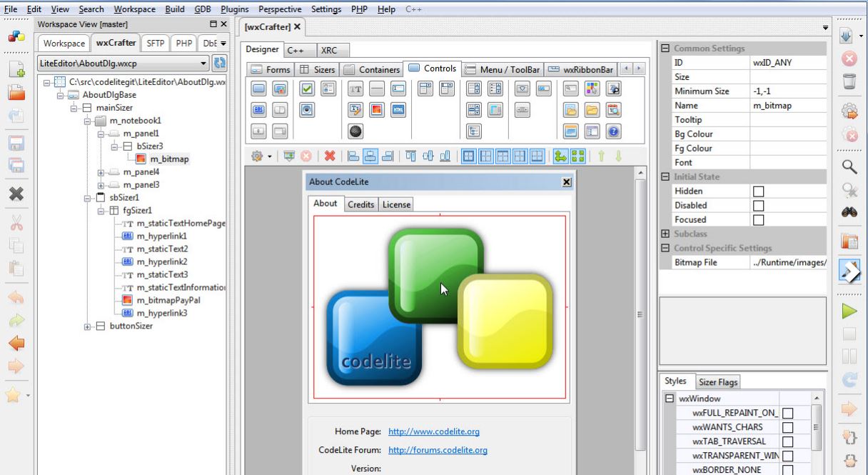
Task: Click the trash can icon on right toolbar
Action: [849, 81]
